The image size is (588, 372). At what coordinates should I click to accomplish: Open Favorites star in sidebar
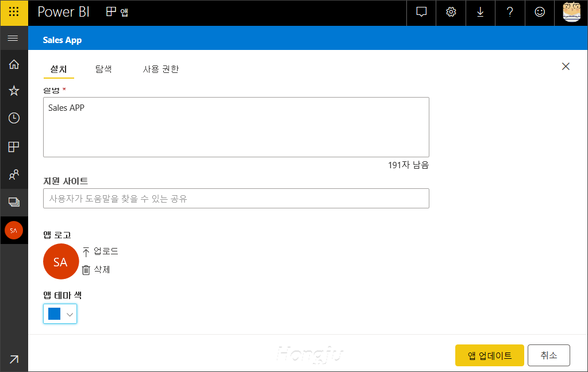pyautogui.click(x=14, y=91)
